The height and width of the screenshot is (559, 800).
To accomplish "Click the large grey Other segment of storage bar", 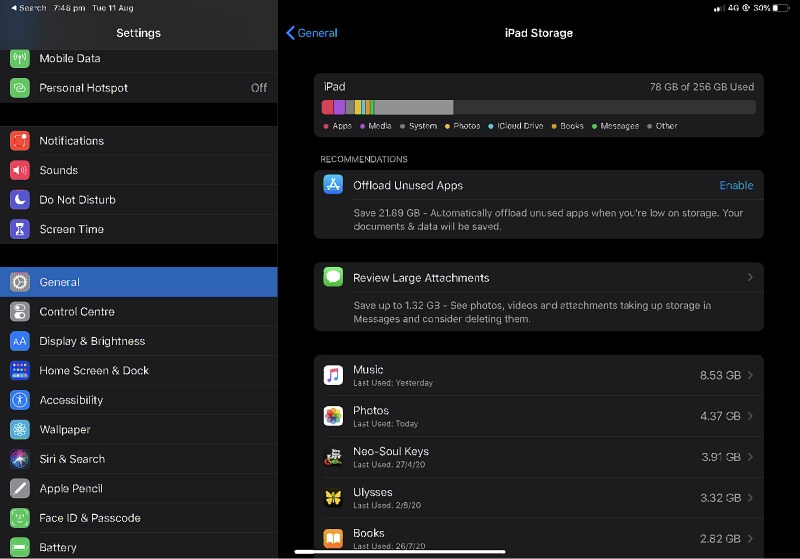I will tap(414, 107).
